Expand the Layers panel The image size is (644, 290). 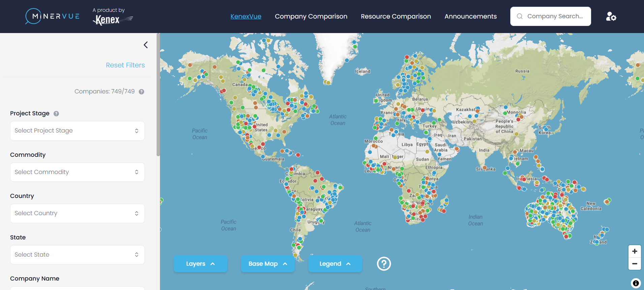pyautogui.click(x=200, y=264)
